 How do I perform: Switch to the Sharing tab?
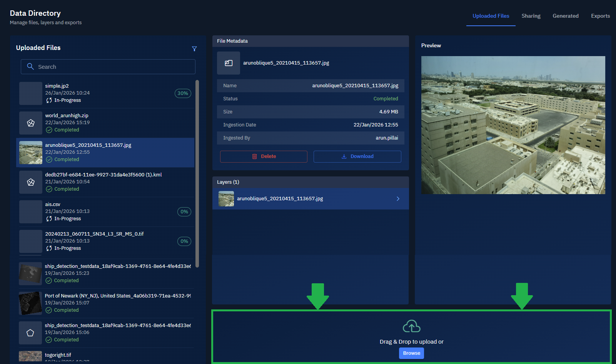point(531,16)
